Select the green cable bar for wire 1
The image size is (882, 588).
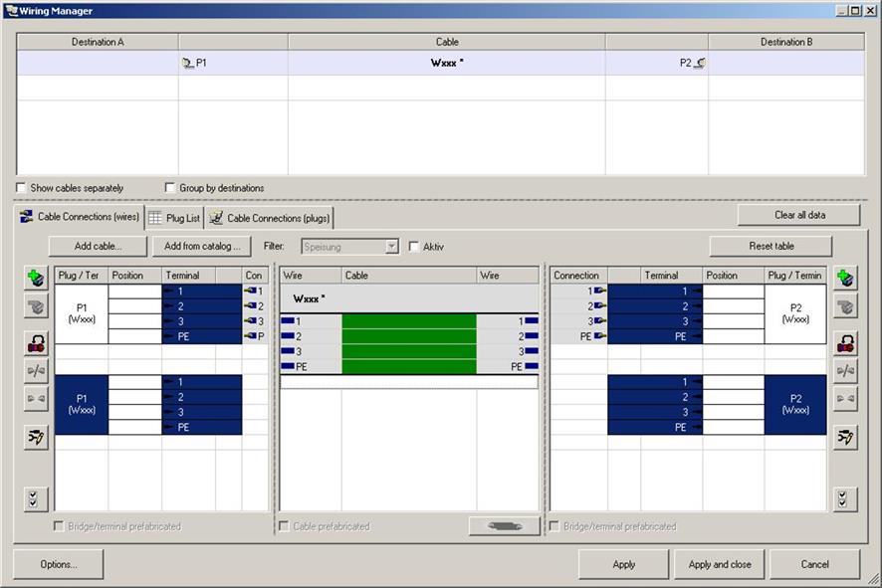point(409,321)
